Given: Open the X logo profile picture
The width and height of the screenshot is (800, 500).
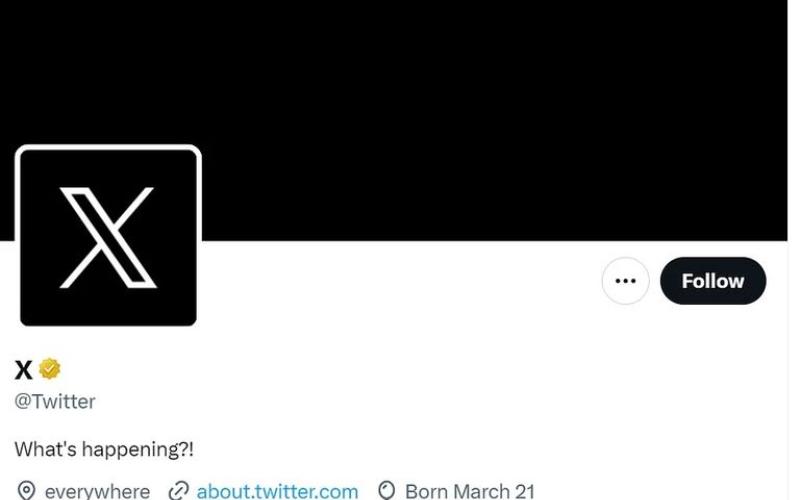Looking at the screenshot, I should pos(108,237).
